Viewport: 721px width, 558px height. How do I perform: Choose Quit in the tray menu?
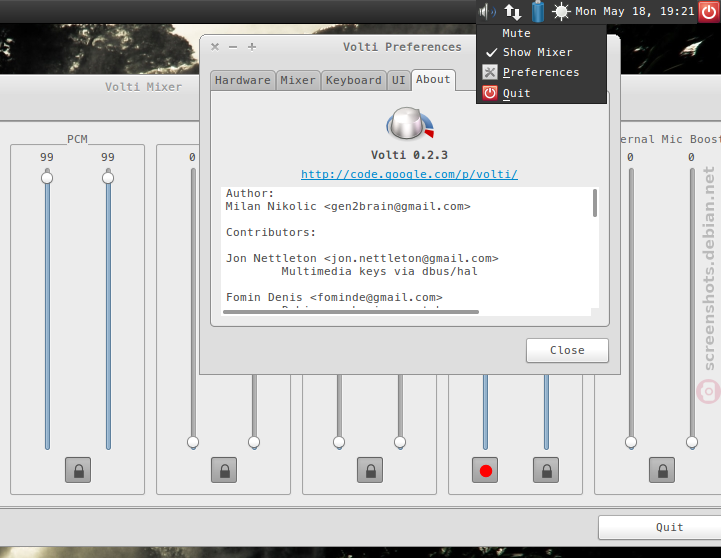(541, 93)
